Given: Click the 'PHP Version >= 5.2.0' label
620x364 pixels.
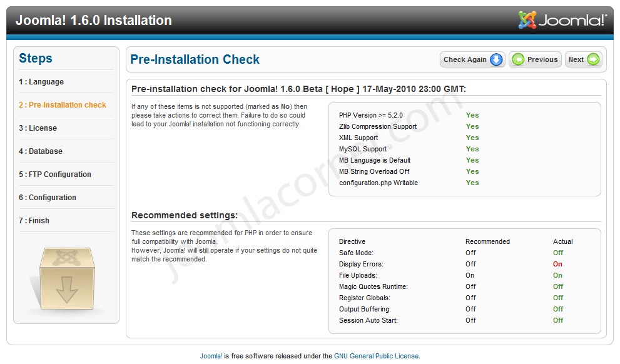Looking at the screenshot, I should 371,116.
